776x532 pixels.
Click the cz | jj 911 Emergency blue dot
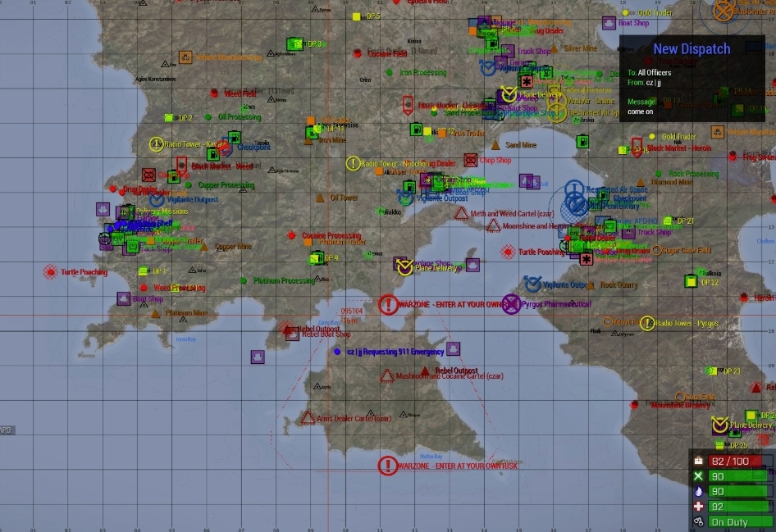click(337, 352)
